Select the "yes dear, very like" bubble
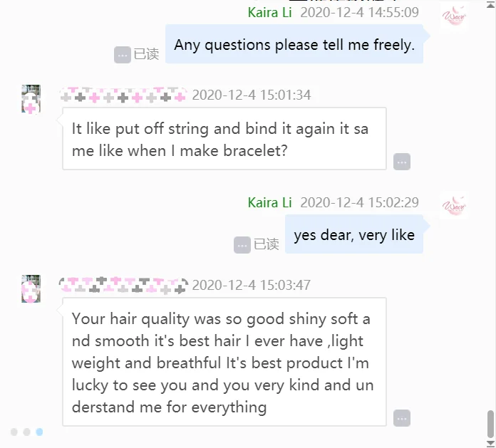Viewport: 496px width, 448px height. click(x=353, y=235)
